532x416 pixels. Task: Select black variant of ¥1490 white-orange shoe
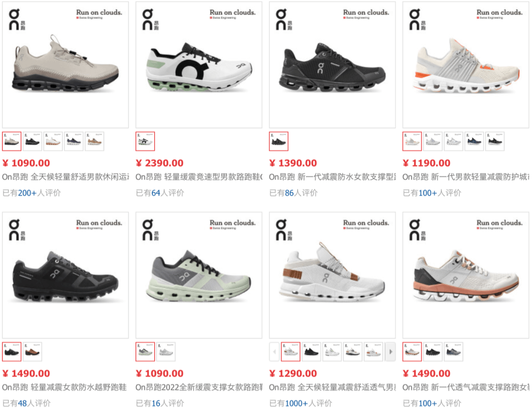pos(433,351)
